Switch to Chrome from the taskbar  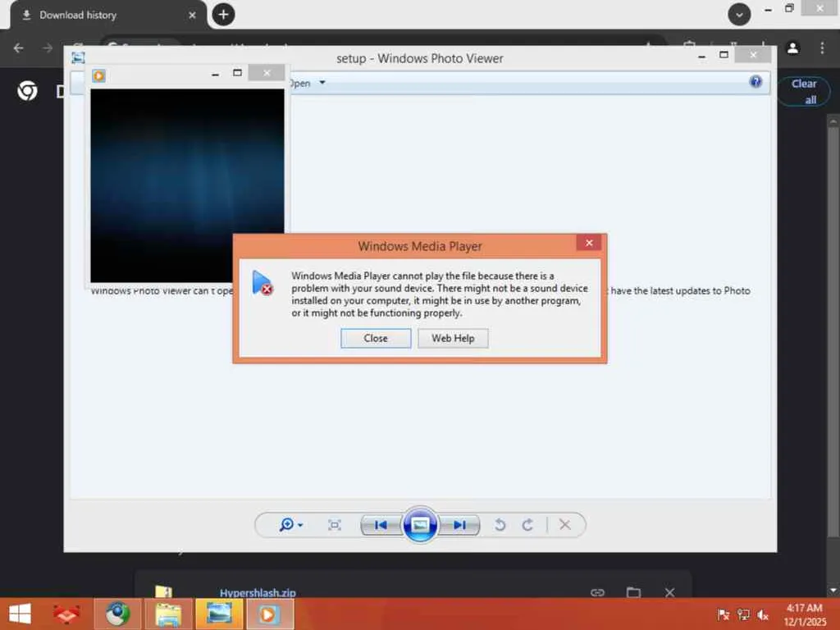(x=118, y=614)
